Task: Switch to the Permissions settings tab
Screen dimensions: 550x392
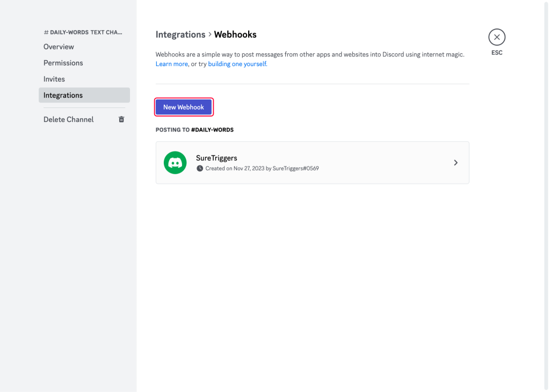Action: pyautogui.click(x=63, y=63)
